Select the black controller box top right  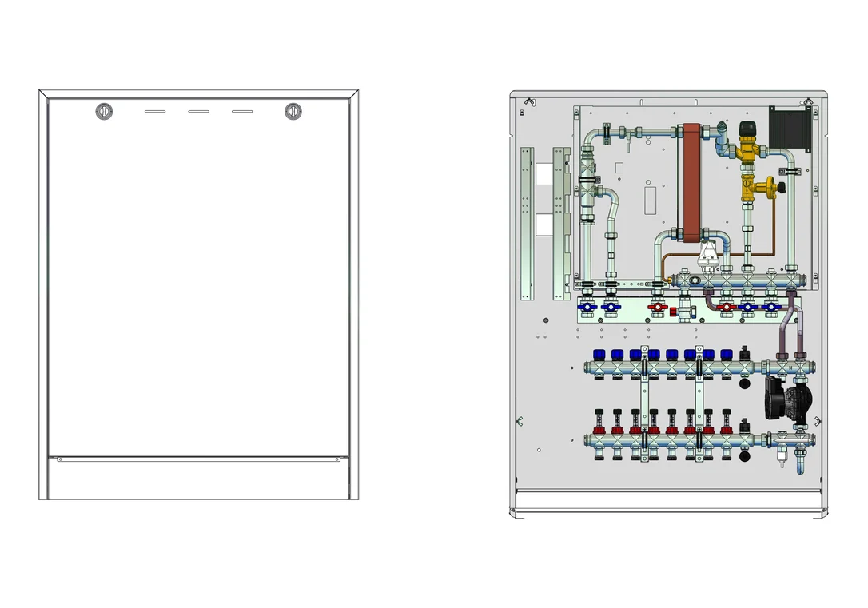click(790, 129)
